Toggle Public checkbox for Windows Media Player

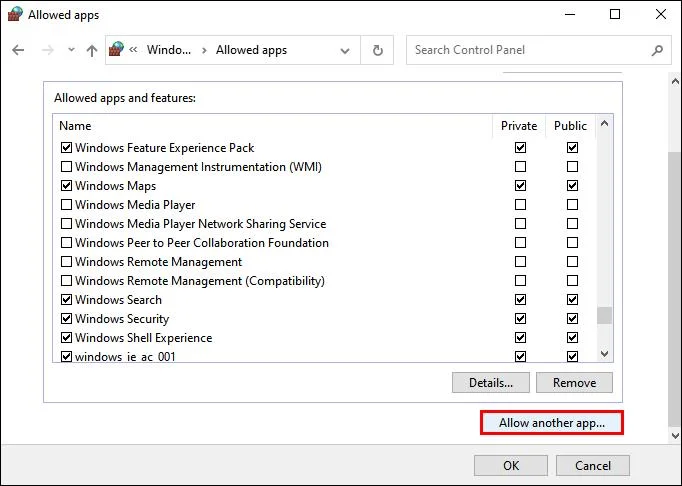coord(572,204)
